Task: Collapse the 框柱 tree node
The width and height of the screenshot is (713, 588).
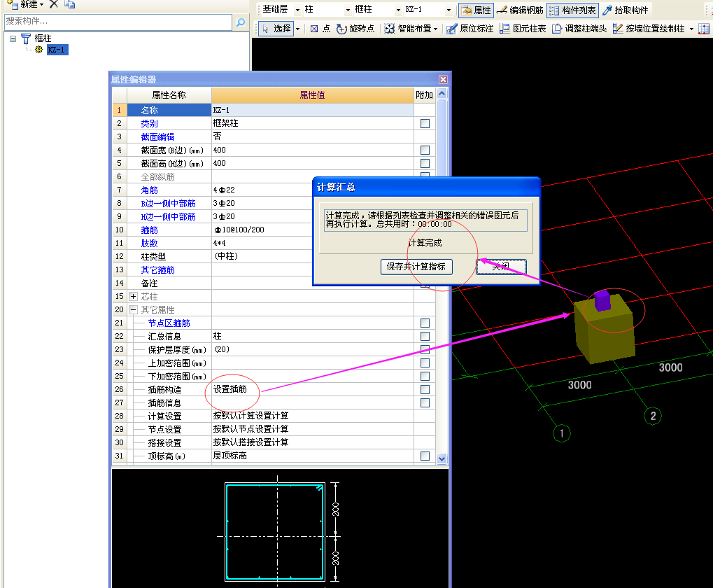Action: coord(13,38)
